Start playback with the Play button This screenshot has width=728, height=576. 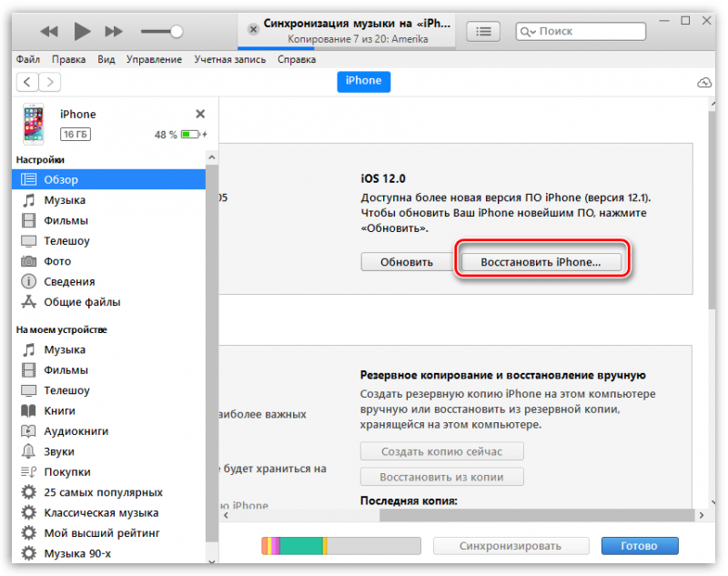[82, 31]
